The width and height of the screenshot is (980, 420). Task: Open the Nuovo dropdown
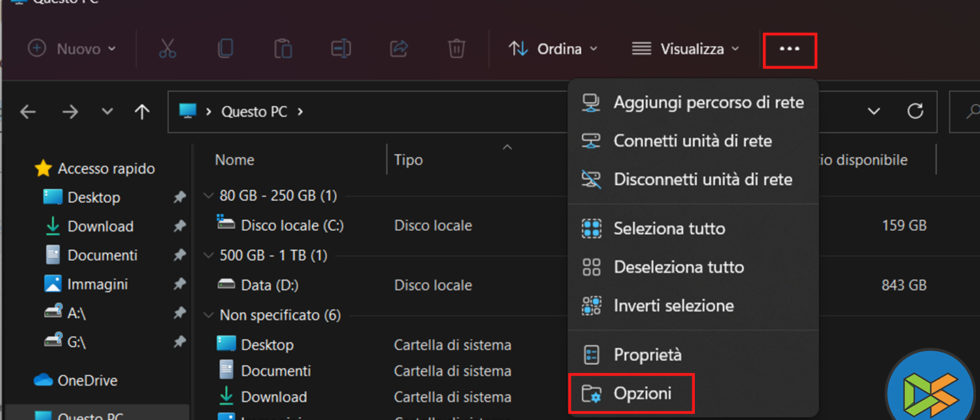72,48
